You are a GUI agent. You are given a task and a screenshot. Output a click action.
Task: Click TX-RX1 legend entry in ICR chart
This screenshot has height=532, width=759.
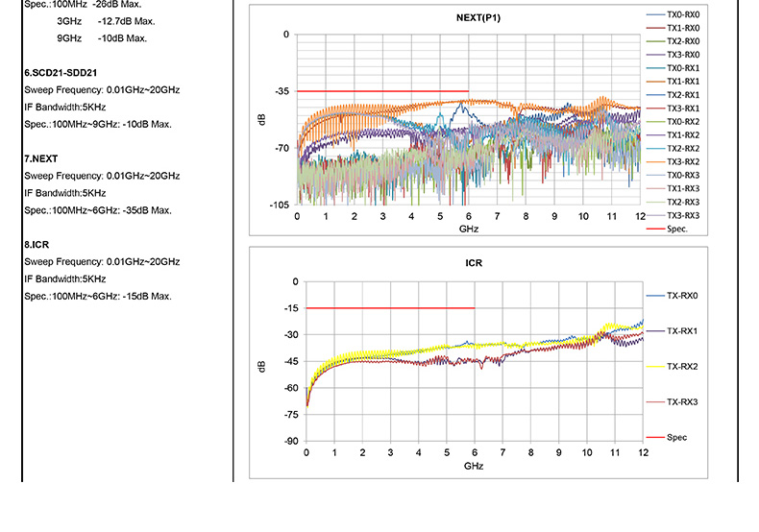[x=681, y=331]
